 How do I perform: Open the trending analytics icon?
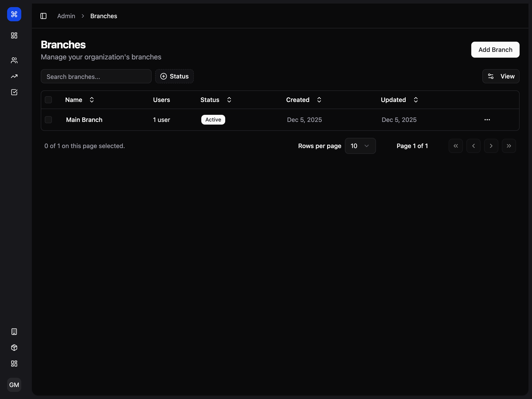point(14,76)
